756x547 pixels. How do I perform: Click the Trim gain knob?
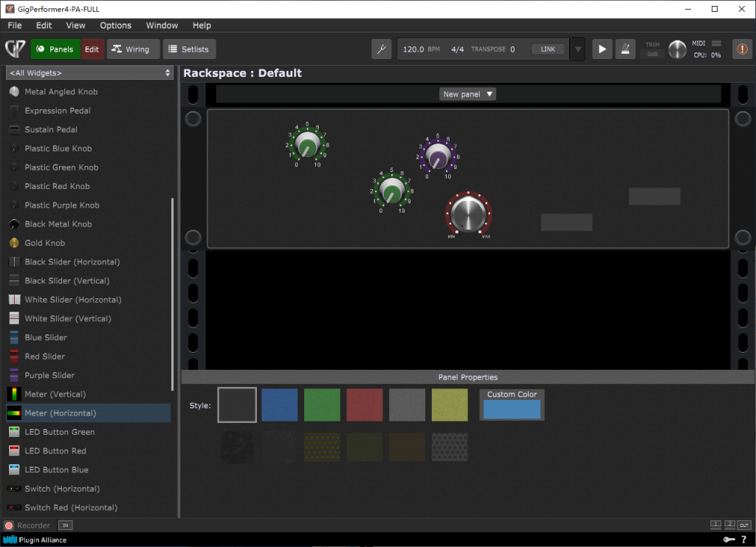(x=677, y=49)
